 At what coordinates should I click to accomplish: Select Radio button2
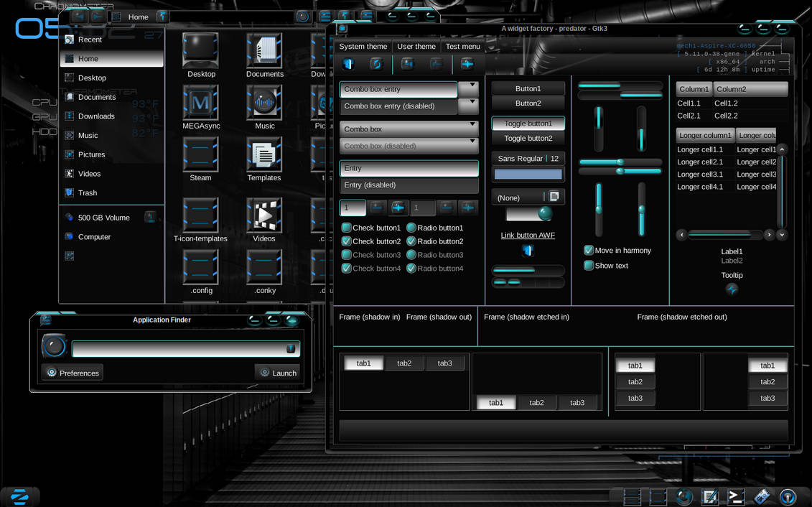(411, 241)
